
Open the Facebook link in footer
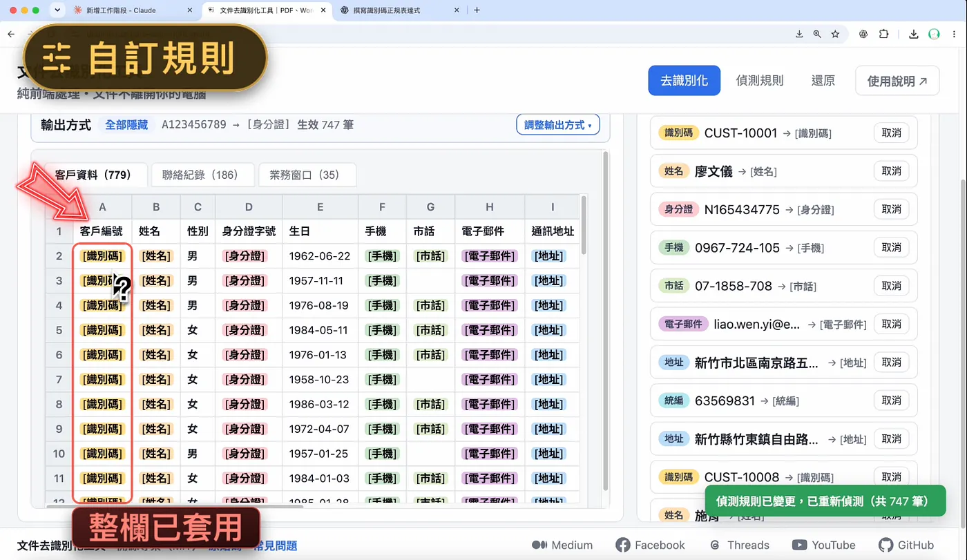click(x=650, y=545)
